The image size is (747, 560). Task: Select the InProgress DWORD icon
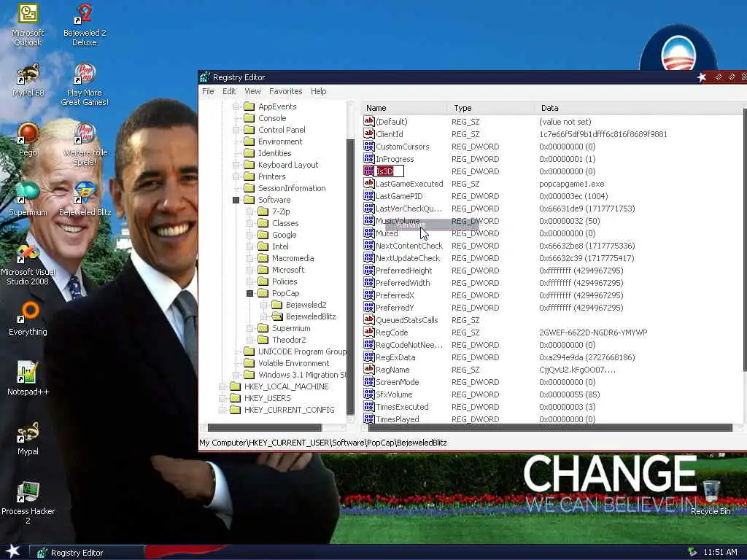[x=368, y=158]
